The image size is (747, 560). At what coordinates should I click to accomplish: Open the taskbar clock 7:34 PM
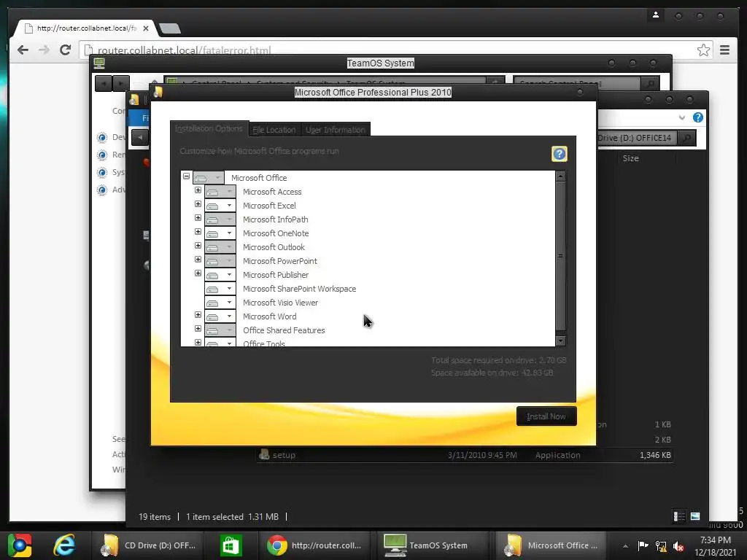(715, 540)
